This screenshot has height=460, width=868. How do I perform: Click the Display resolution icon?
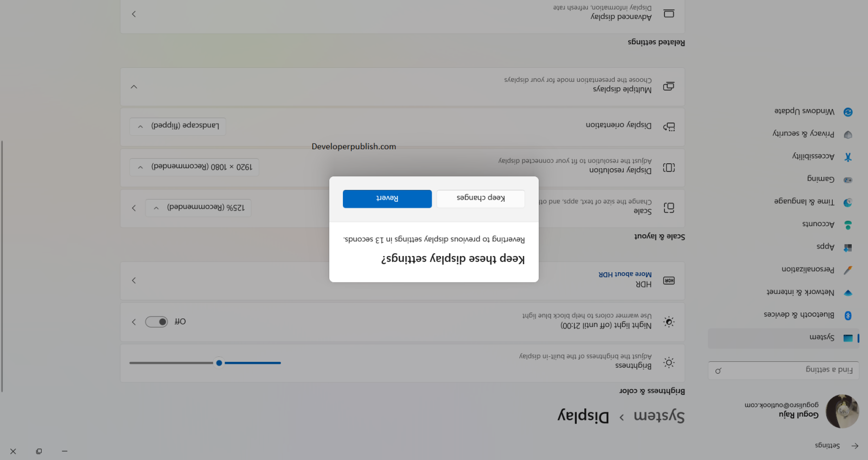click(669, 168)
